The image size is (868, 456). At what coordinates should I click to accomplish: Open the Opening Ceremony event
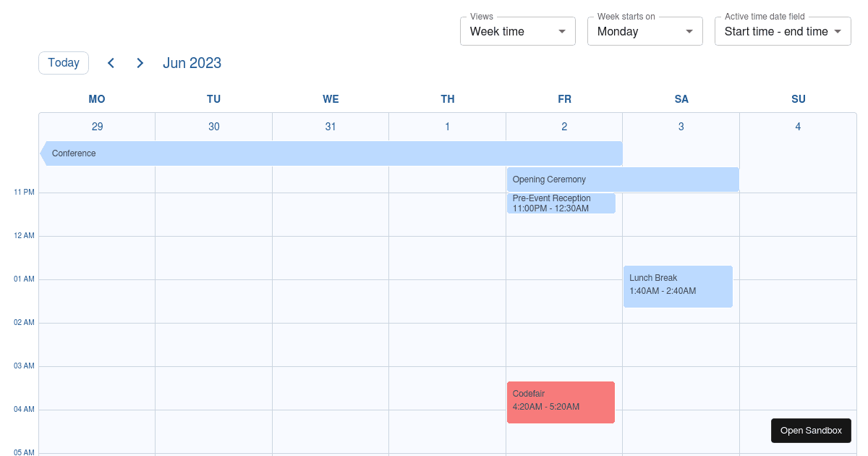click(622, 179)
